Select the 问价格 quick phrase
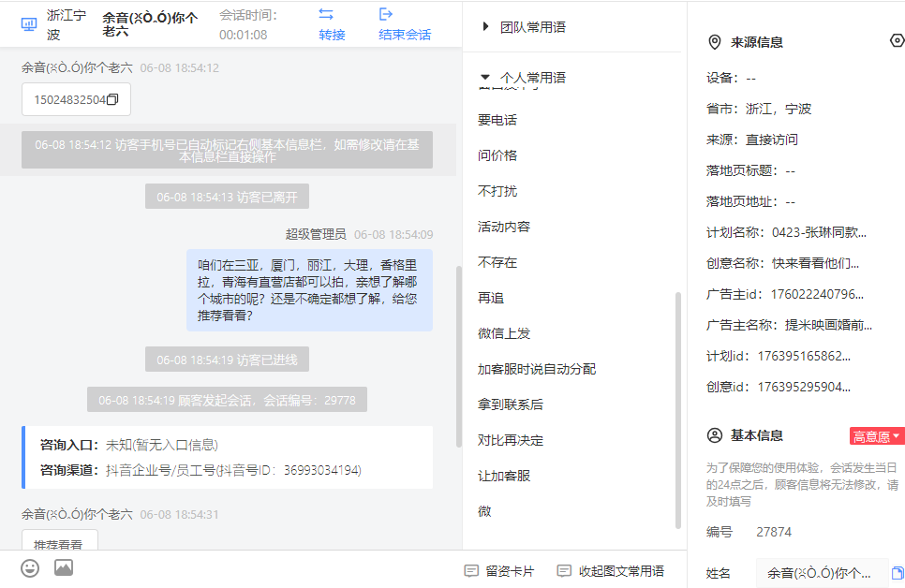905x588 pixels. pos(497,155)
